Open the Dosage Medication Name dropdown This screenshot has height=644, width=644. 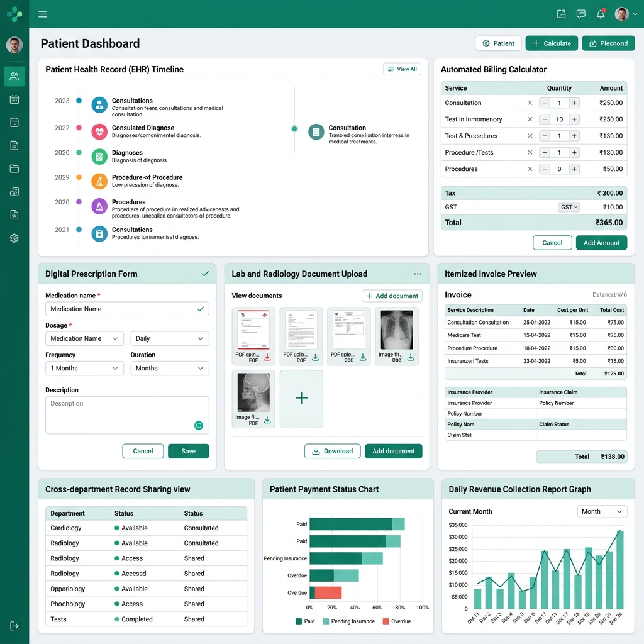pos(84,338)
